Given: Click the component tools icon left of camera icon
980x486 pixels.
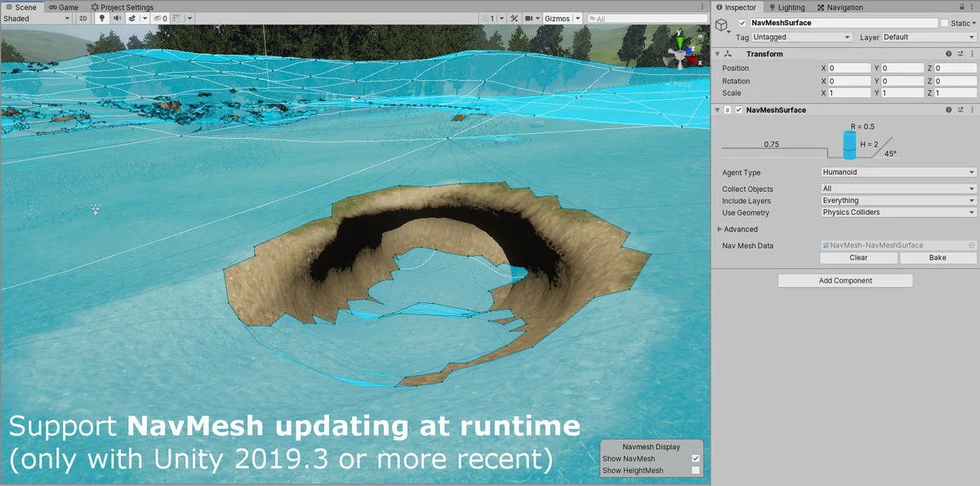Looking at the screenshot, I should pos(514,18).
